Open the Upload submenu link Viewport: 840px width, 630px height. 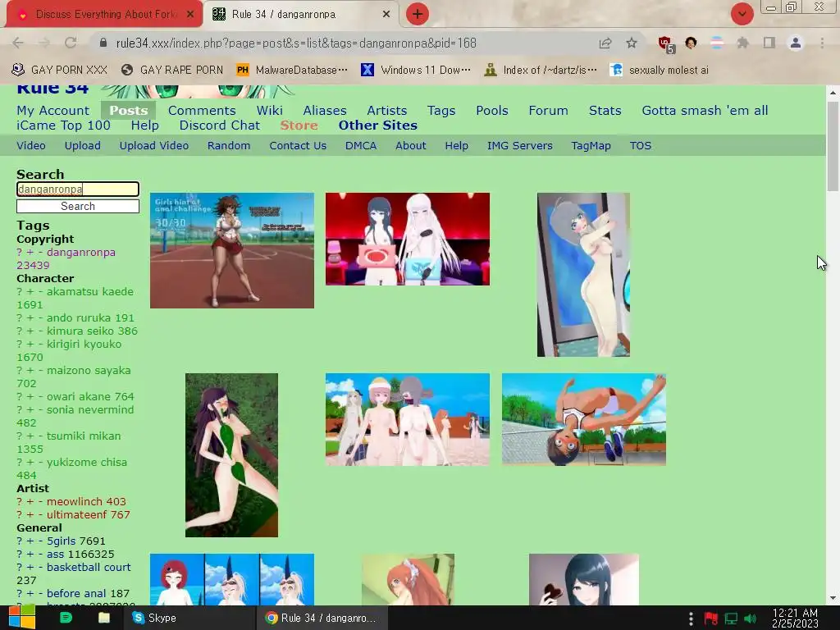(x=83, y=146)
